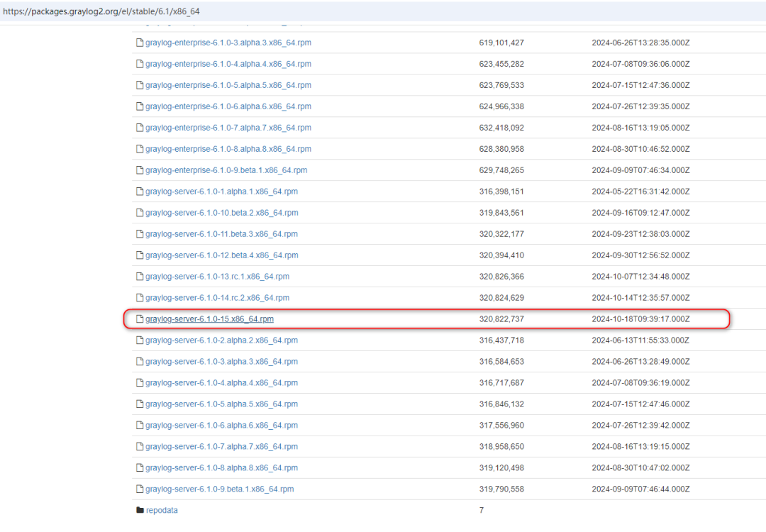Select timestamp 2024-09-09T07:46:34.000Z

click(x=640, y=170)
